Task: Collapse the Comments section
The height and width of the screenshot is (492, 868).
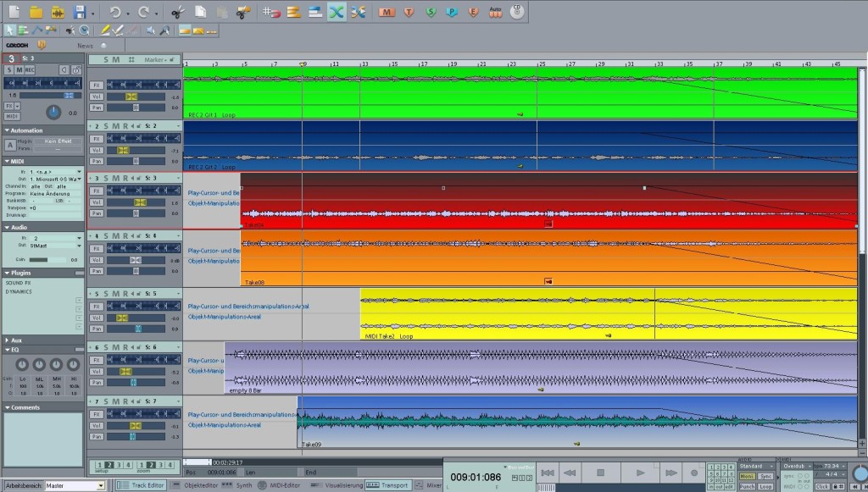Action: pos(7,407)
